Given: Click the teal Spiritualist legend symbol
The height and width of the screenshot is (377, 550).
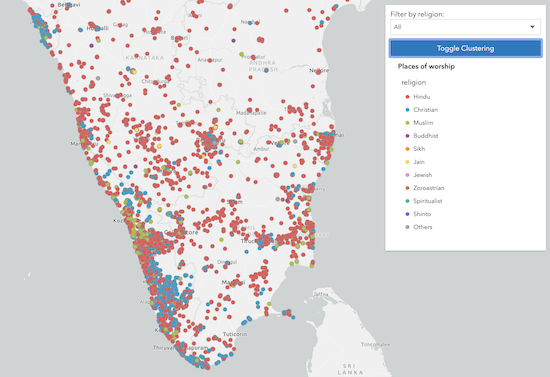Looking at the screenshot, I should (407, 201).
